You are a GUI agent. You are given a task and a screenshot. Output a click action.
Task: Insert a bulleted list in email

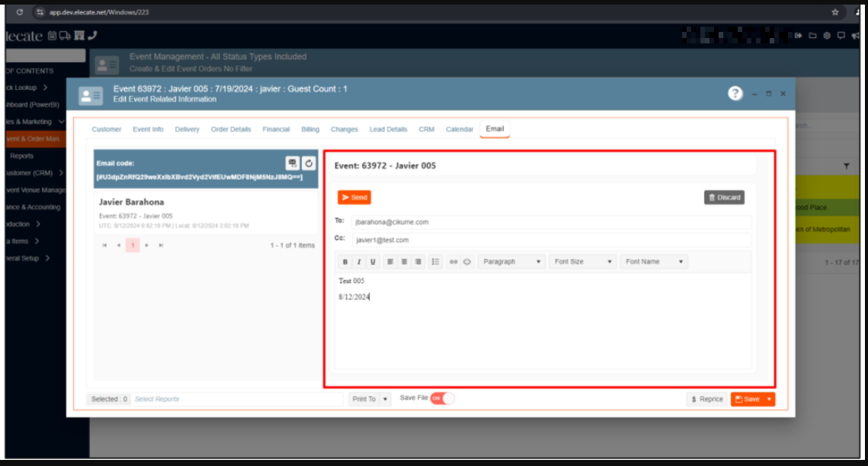click(x=435, y=262)
